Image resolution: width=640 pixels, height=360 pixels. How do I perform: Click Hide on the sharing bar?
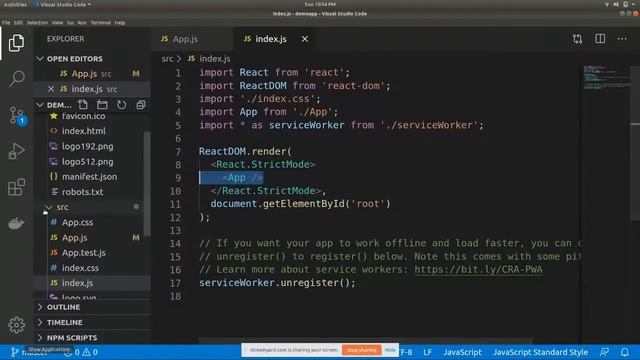390,350
